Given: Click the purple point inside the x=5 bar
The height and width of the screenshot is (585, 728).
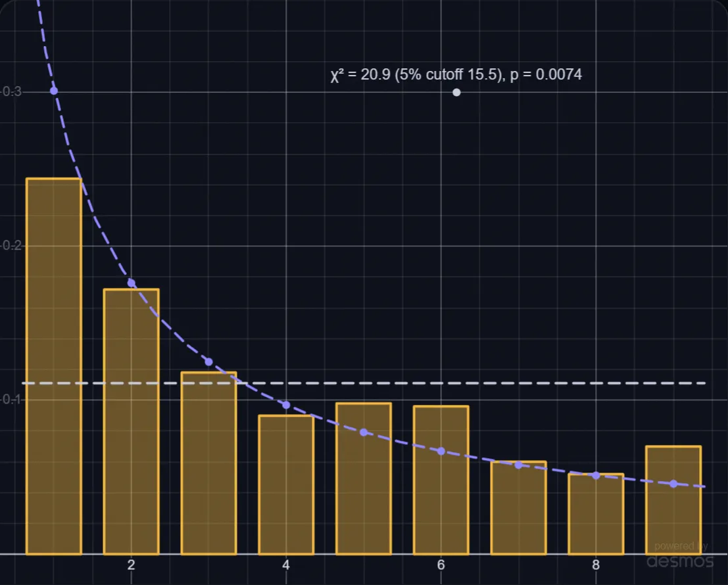Looking at the screenshot, I should point(364,432).
